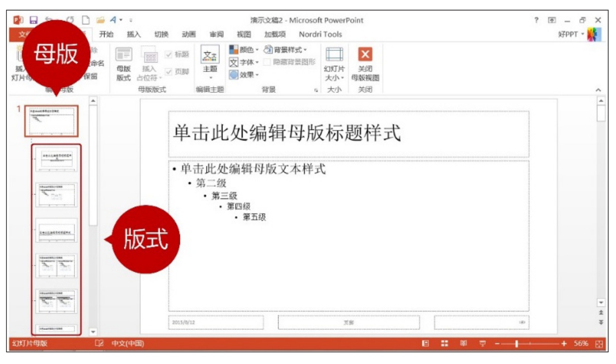
Task: Switch to the 动画 (Animations) tab
Action: click(189, 34)
